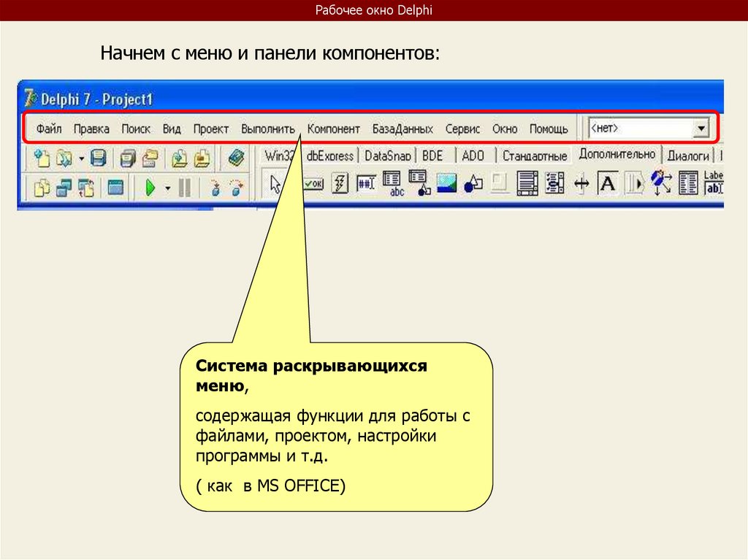Image resolution: width=748 pixels, height=560 pixels.
Task: Select the Bevel component icon
Action: coord(500,184)
